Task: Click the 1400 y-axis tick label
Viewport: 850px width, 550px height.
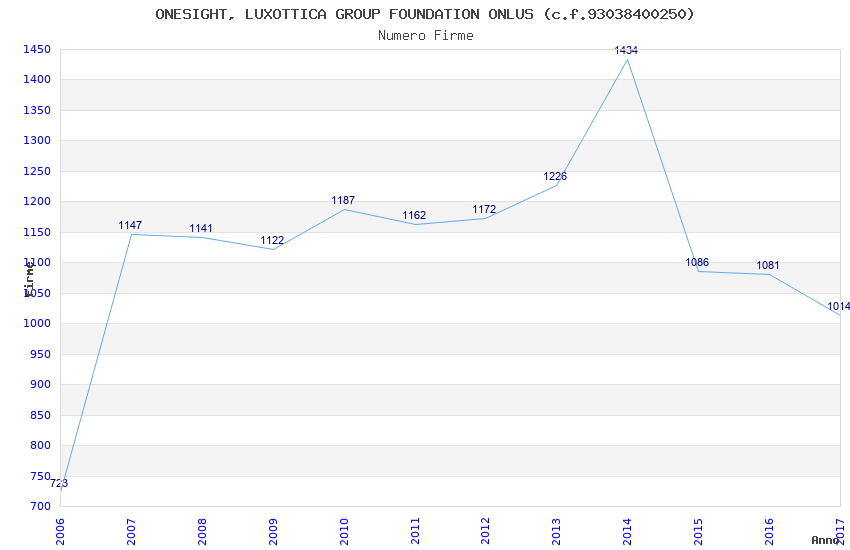Action: pos(37,79)
